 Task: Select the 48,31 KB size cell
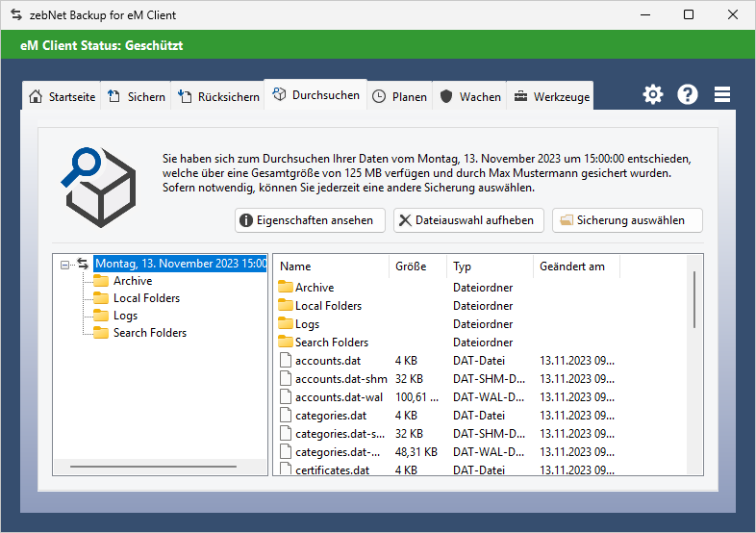click(x=416, y=452)
